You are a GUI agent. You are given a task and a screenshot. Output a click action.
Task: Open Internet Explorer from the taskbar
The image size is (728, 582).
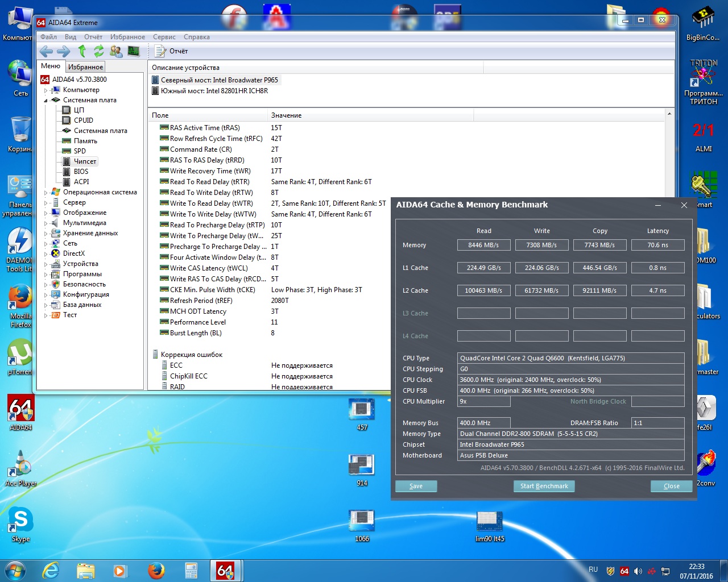51,571
